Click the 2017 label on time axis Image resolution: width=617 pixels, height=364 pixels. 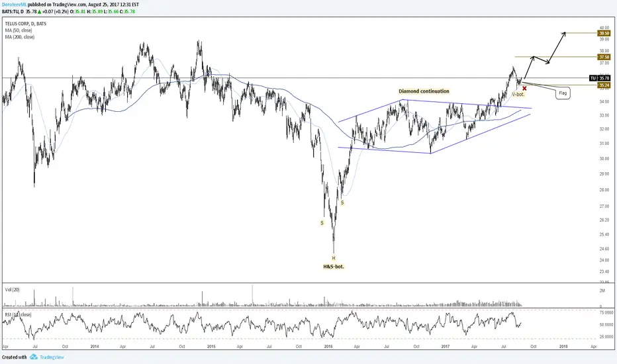446,347
